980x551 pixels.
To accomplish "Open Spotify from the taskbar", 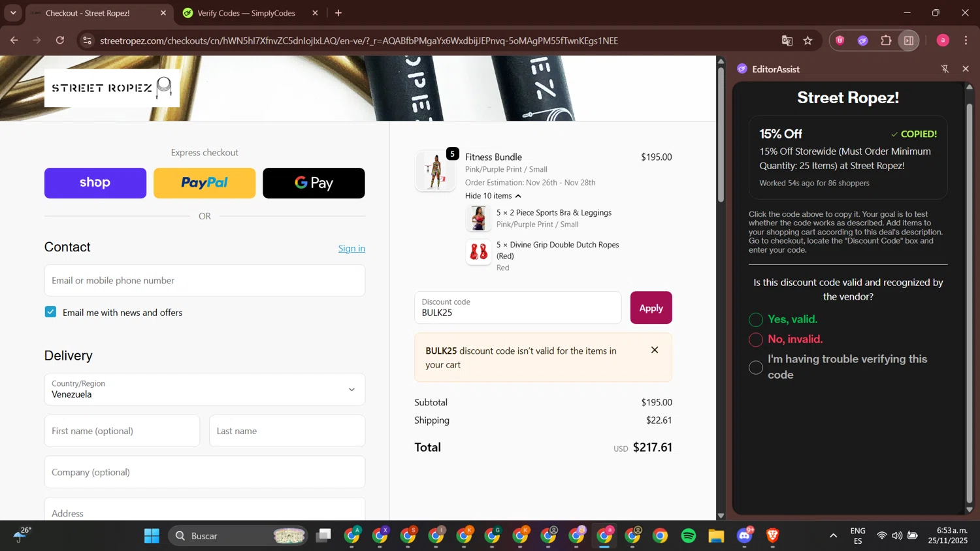I will click(x=689, y=536).
